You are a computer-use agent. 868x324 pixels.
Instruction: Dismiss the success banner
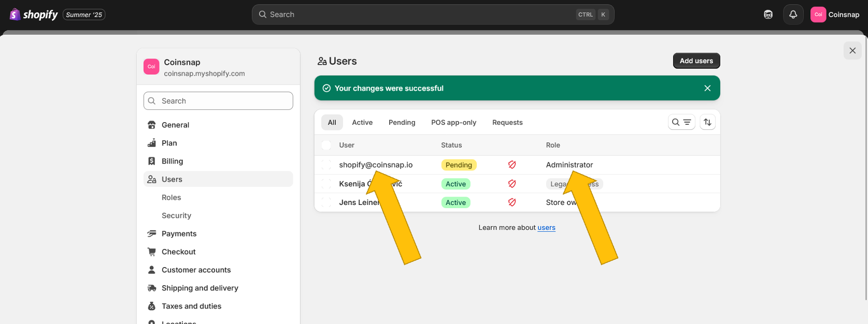point(707,88)
